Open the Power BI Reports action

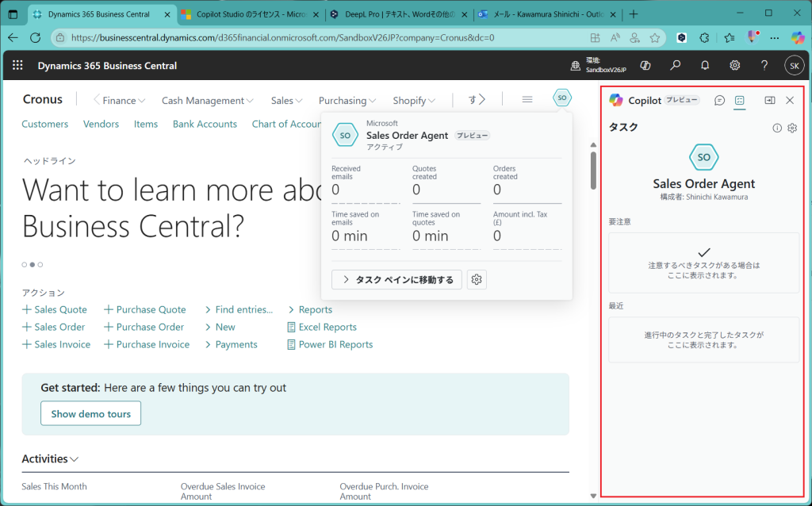click(330, 344)
